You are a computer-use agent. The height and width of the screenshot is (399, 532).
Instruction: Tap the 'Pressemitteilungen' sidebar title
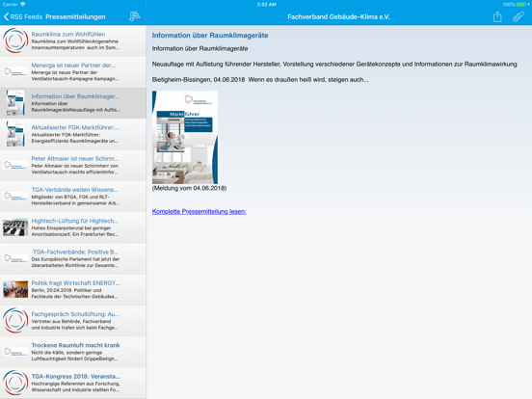[x=75, y=16]
